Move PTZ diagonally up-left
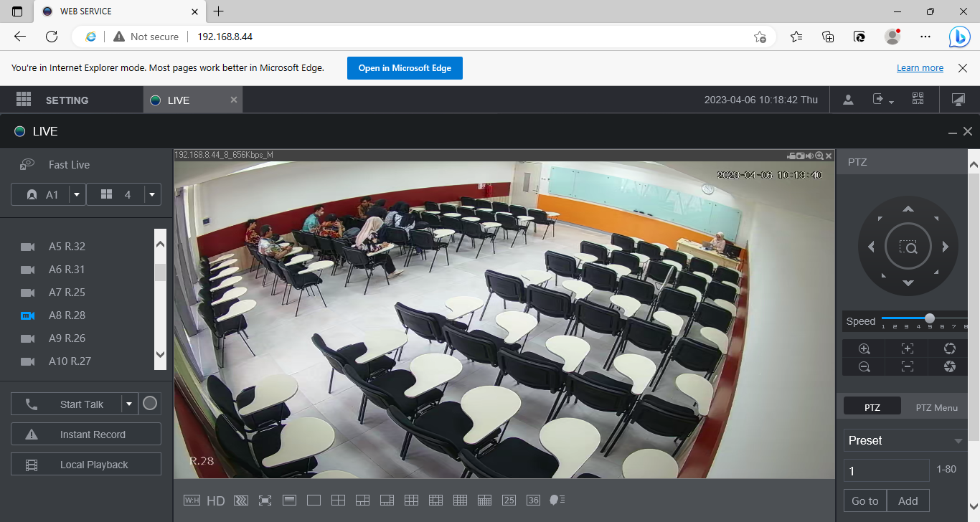The image size is (980, 522). [x=881, y=219]
